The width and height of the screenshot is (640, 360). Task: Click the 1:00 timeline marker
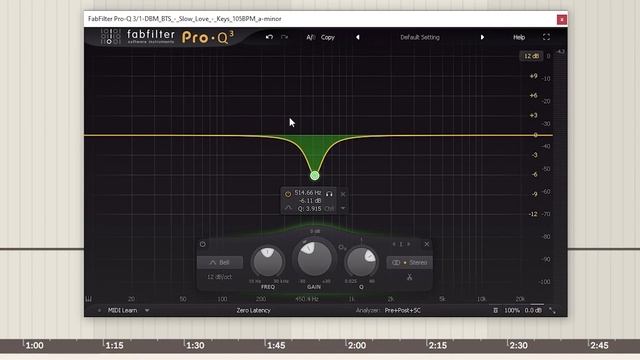coord(34,345)
